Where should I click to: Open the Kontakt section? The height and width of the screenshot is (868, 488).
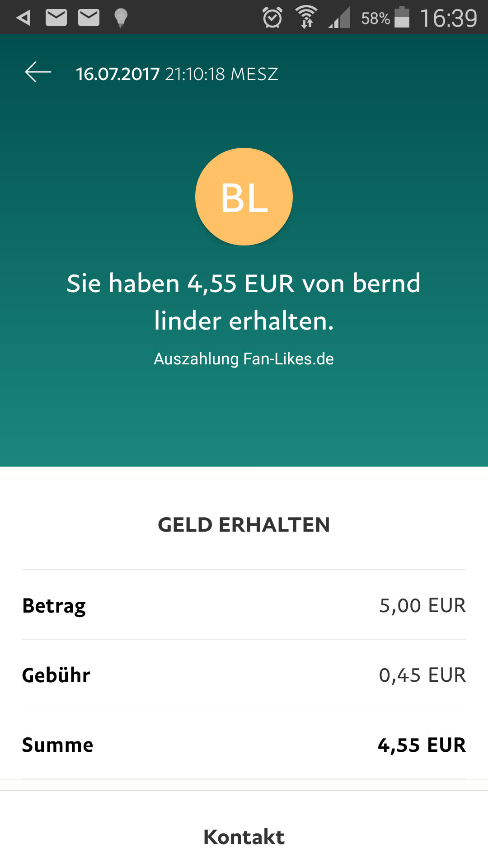(244, 837)
